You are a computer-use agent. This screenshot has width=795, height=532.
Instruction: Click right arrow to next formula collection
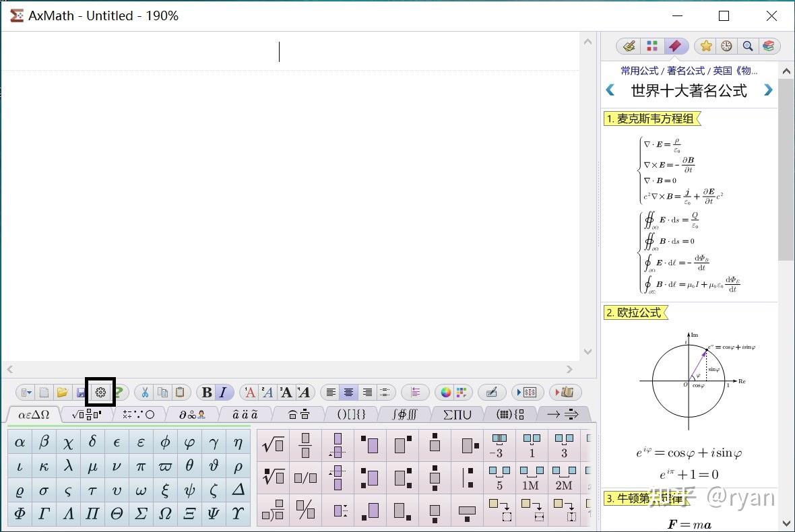point(769,90)
